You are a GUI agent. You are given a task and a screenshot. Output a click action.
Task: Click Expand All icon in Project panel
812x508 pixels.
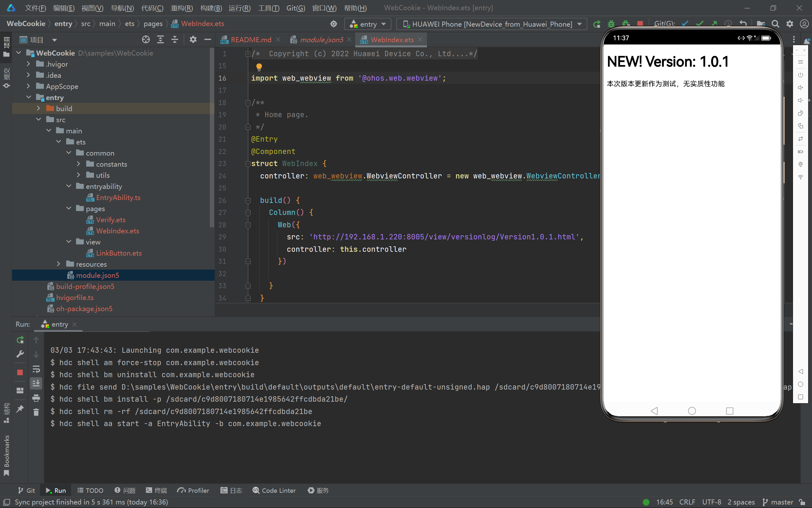160,40
